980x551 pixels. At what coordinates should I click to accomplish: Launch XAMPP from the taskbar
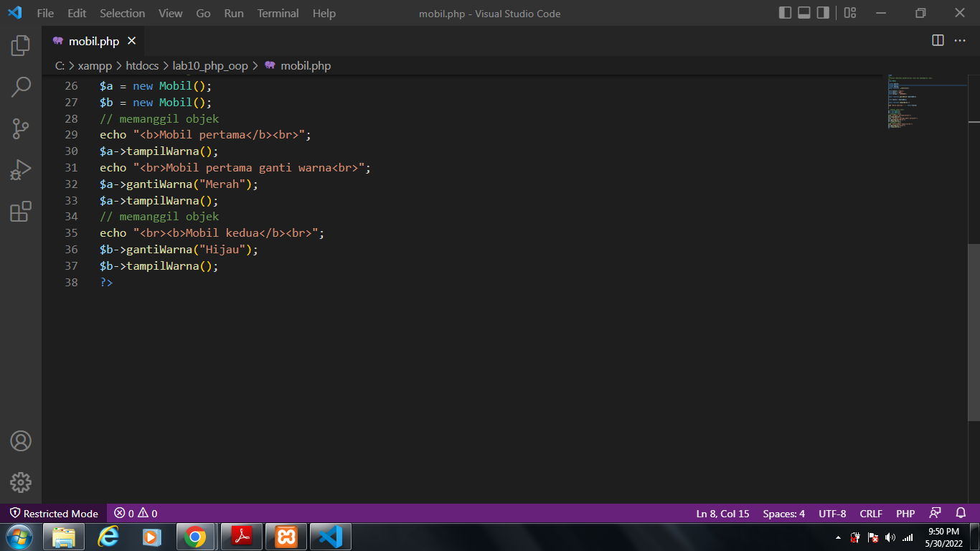click(x=286, y=536)
